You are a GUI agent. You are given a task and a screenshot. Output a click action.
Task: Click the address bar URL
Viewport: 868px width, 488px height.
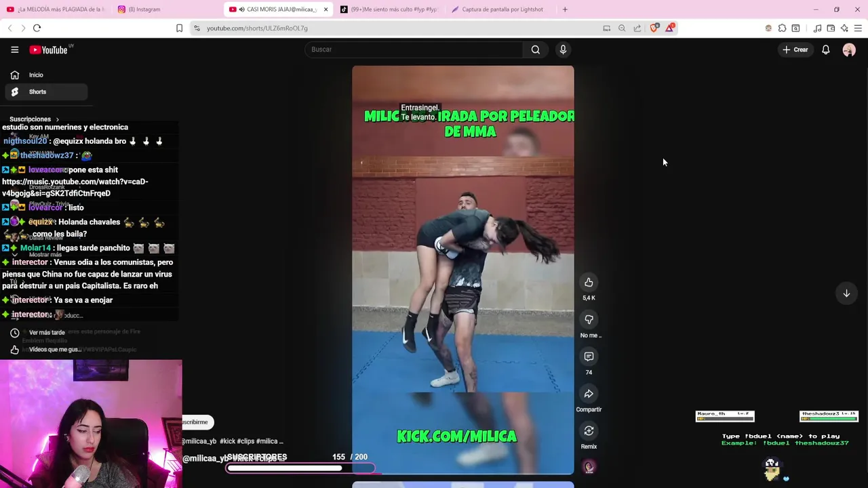click(257, 28)
